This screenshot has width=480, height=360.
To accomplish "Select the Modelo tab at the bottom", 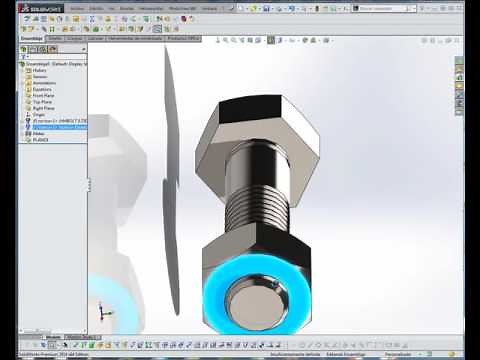I will [53, 337].
